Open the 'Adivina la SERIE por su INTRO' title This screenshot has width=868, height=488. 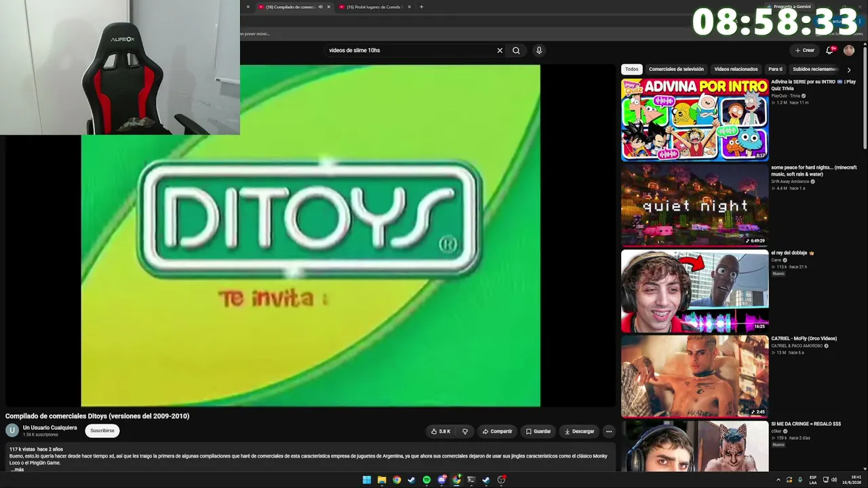click(x=813, y=85)
